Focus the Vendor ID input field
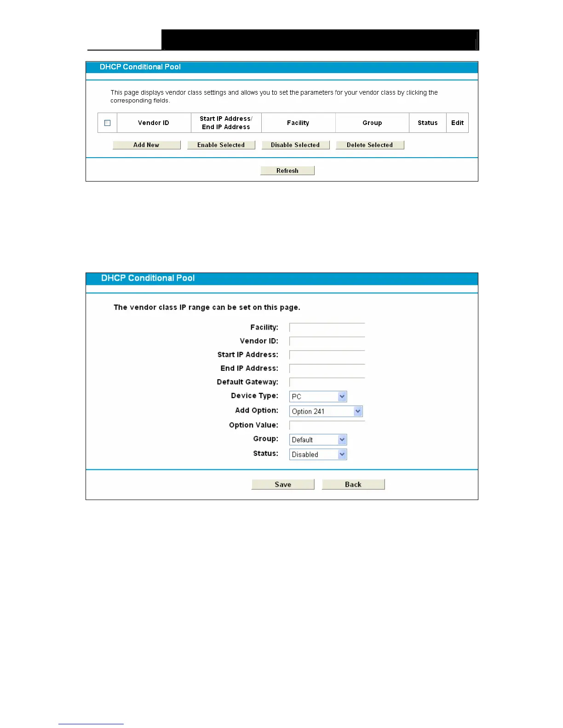This screenshot has height=728, width=563. tap(327, 341)
